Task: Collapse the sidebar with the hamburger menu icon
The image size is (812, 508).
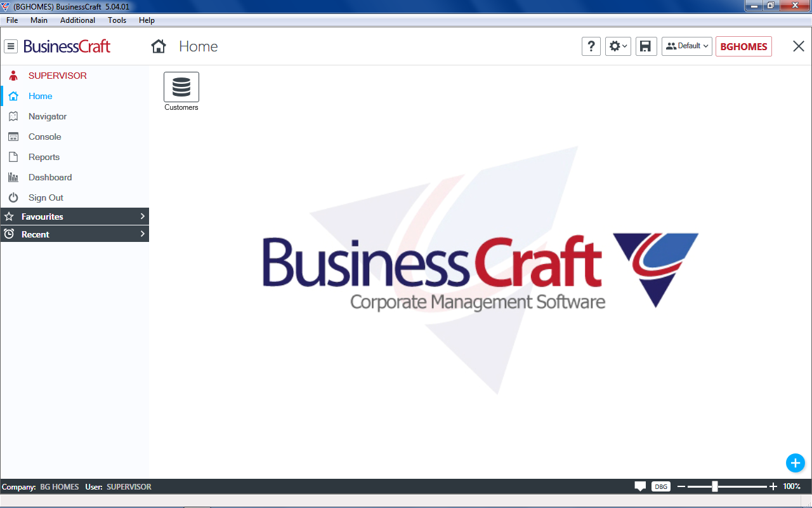Action: point(11,46)
